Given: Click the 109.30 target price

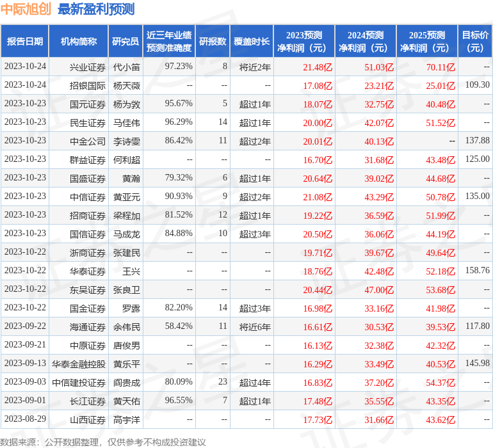Looking at the screenshot, I should [477, 84].
